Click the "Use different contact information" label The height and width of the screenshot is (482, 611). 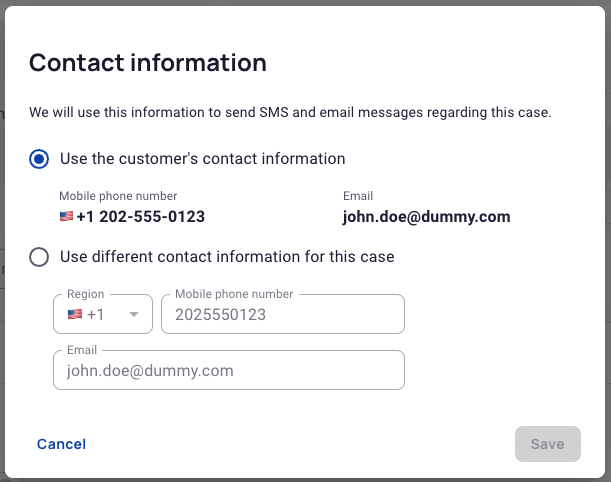coord(227,257)
